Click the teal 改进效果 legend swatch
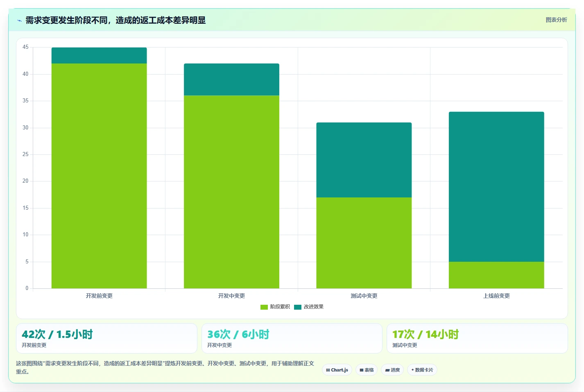 click(x=298, y=307)
